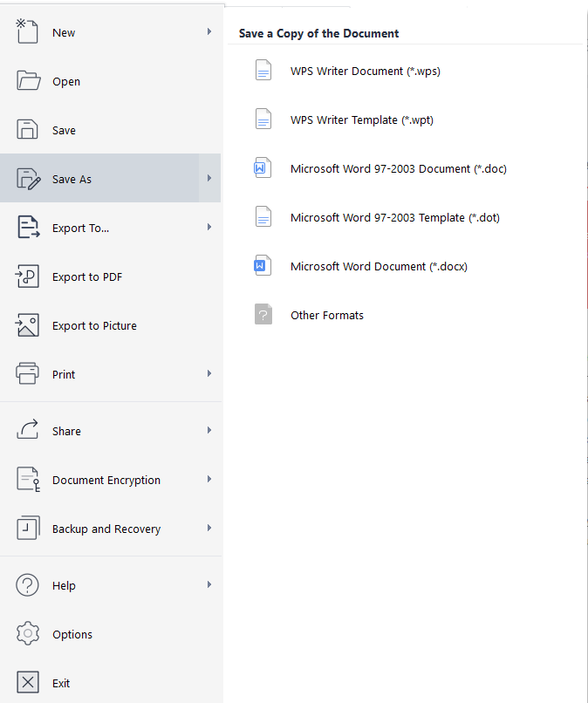
Task: Expand the Help submenu arrow
Action: coord(209,585)
